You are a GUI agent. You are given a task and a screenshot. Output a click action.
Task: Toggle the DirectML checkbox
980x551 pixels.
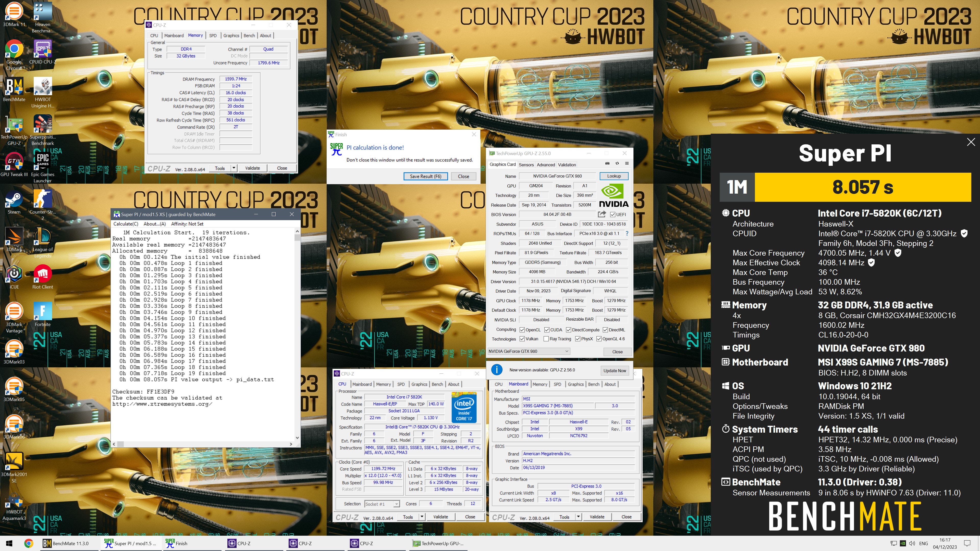point(605,330)
